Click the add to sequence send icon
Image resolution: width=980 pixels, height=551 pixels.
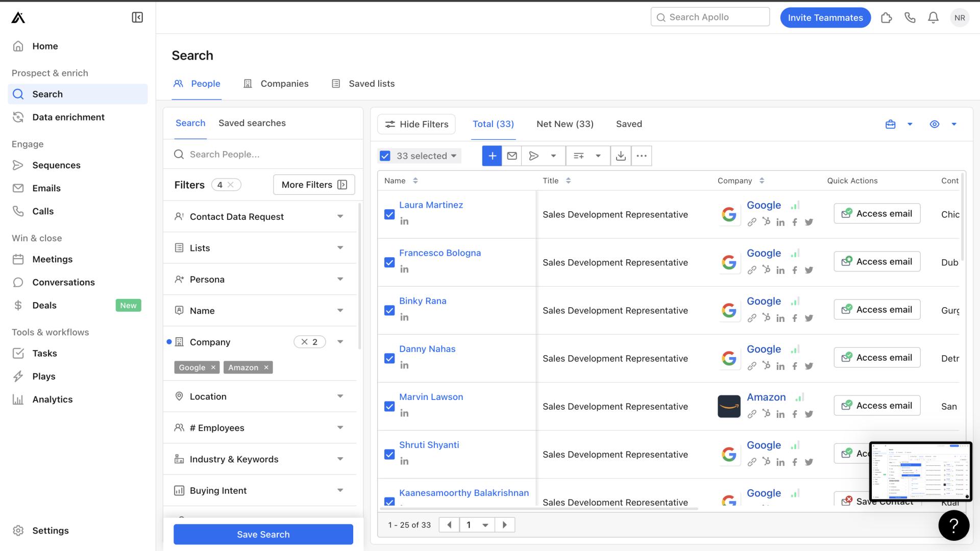534,156
